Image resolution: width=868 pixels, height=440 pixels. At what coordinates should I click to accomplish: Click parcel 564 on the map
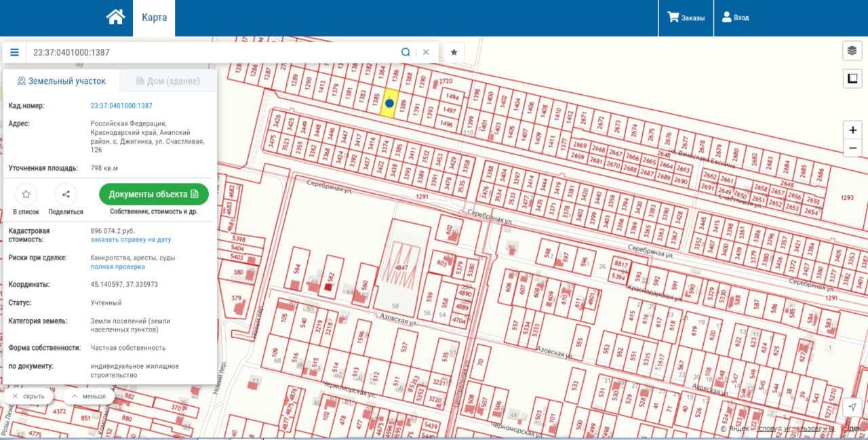[296, 268]
